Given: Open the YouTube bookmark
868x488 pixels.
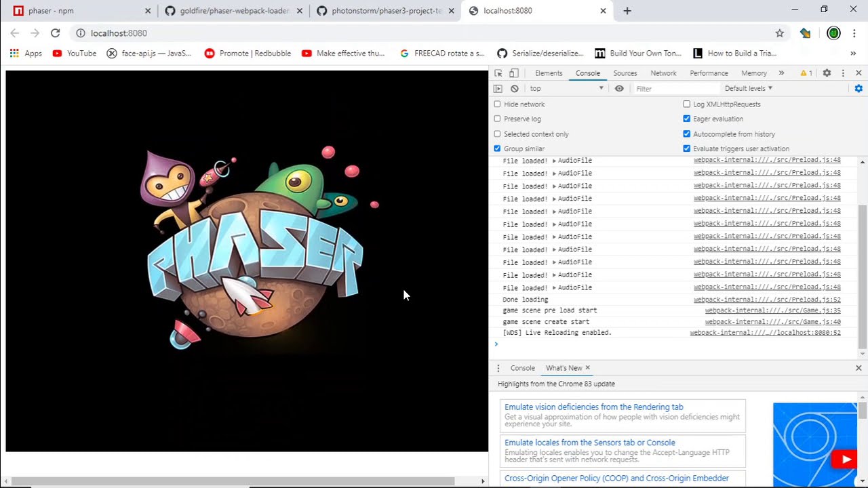Looking at the screenshot, I should [75, 53].
